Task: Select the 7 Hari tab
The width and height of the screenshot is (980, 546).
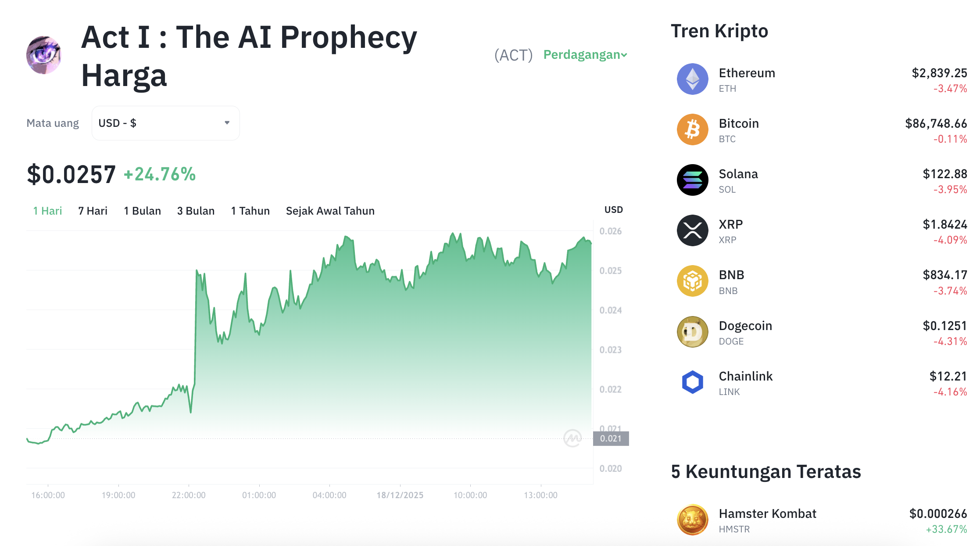Action: click(x=92, y=211)
